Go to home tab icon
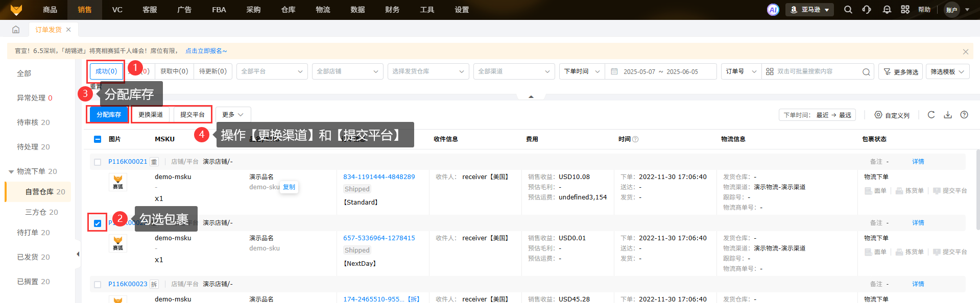The height and width of the screenshot is (303, 980). (x=16, y=30)
